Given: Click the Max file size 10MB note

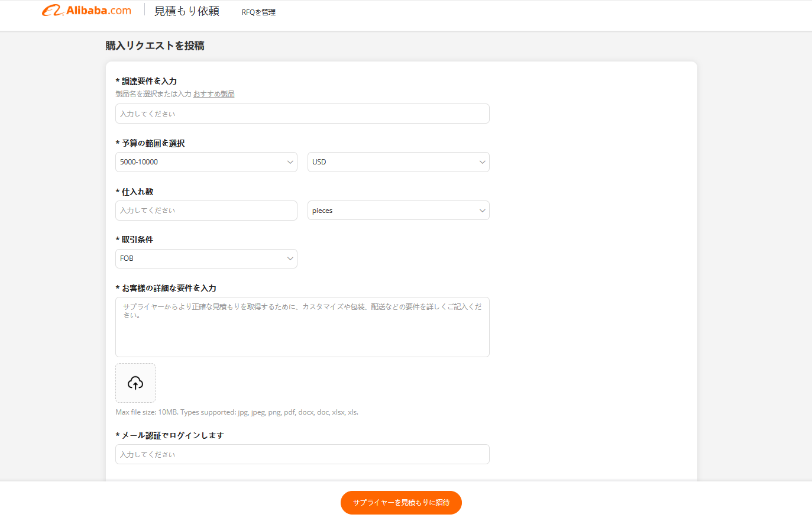Looking at the screenshot, I should (237, 412).
